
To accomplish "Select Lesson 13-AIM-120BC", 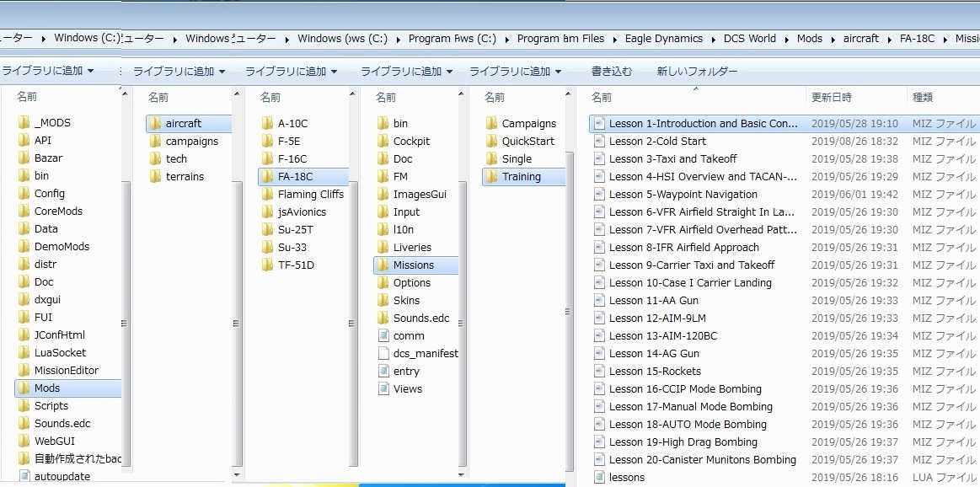I will click(662, 335).
